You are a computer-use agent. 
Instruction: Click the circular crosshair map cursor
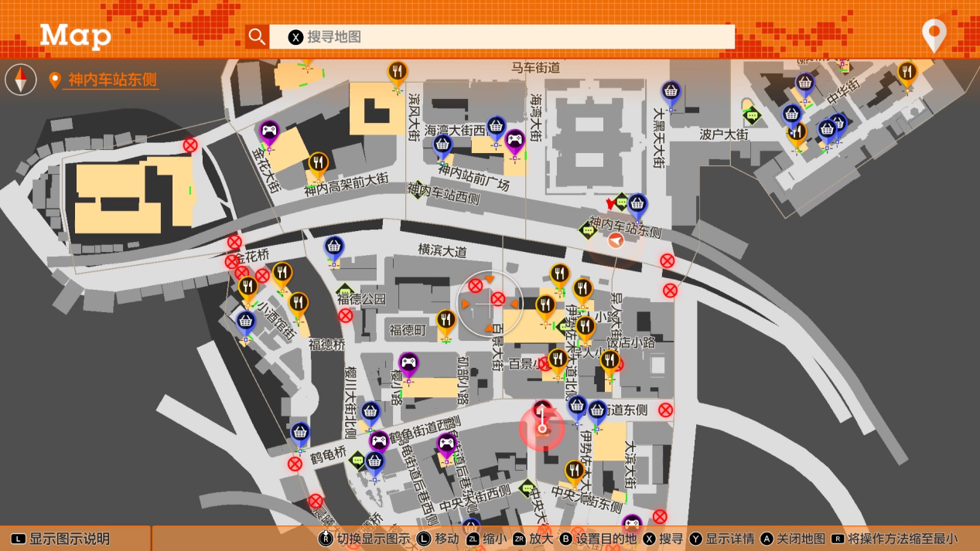tap(489, 304)
